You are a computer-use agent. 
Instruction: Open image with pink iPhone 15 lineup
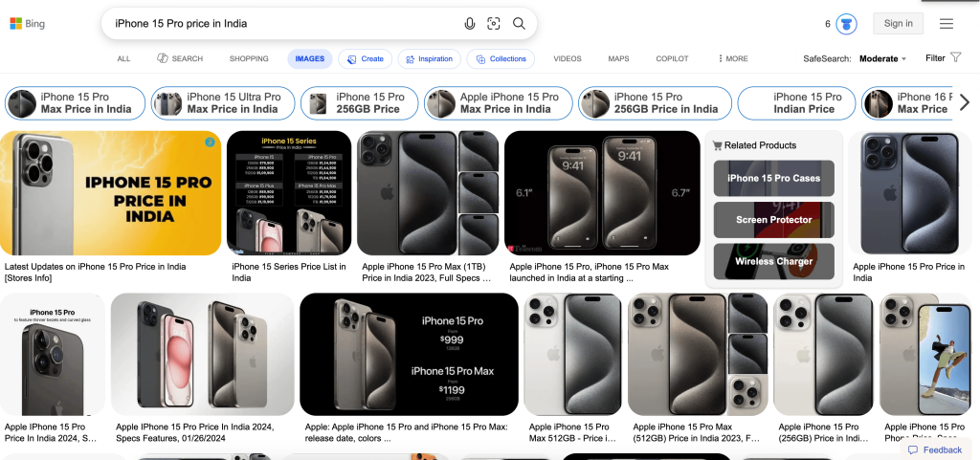tap(203, 355)
